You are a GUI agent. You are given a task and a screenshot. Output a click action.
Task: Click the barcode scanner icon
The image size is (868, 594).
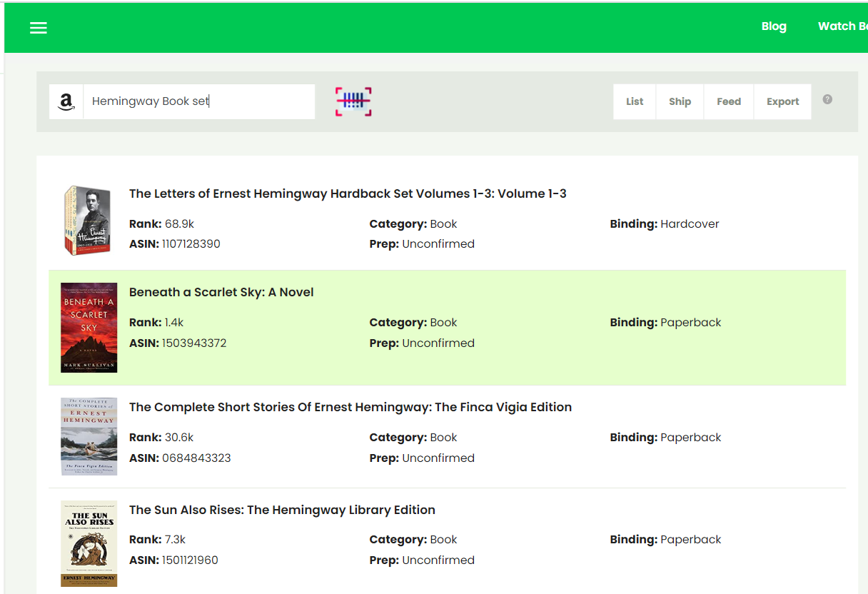click(x=353, y=101)
